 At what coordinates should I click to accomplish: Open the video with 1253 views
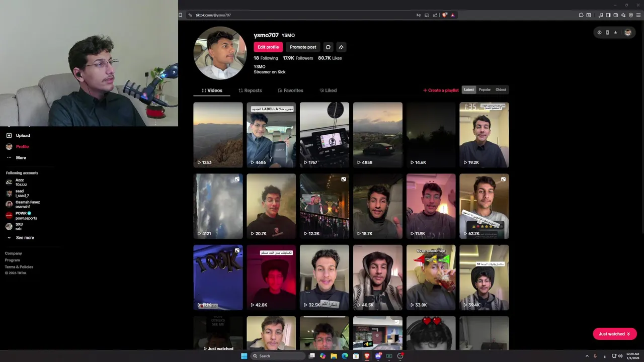point(218,135)
